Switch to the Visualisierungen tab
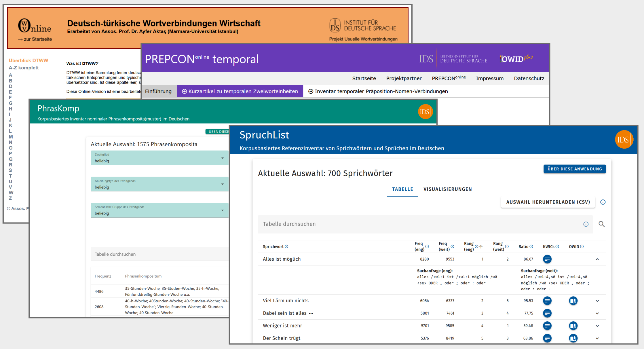 pos(447,189)
